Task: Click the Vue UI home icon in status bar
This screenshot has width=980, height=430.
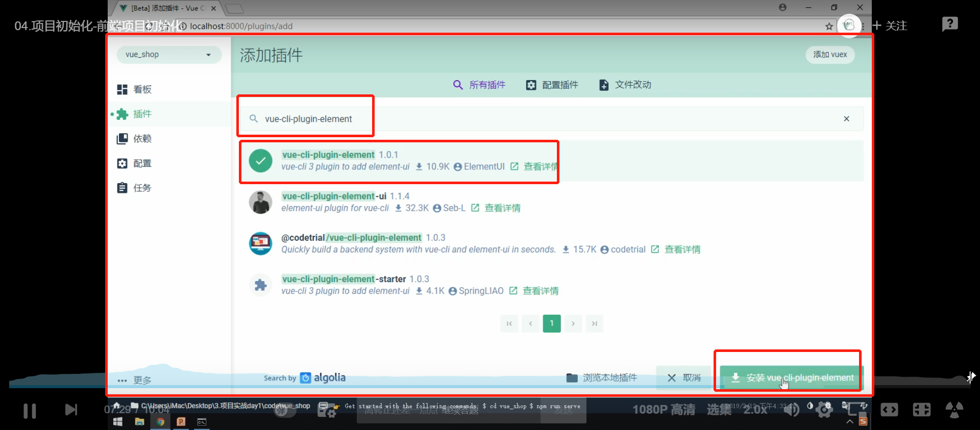Action: pos(117,406)
